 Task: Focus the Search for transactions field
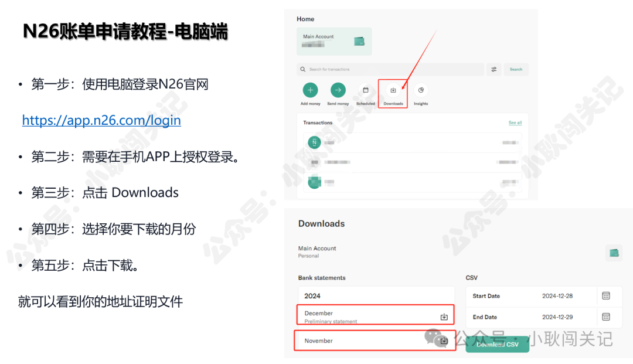coord(390,69)
